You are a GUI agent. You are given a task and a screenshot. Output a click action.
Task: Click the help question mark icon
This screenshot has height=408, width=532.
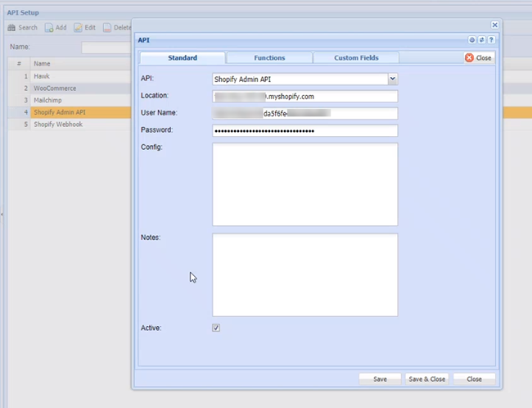click(x=490, y=39)
